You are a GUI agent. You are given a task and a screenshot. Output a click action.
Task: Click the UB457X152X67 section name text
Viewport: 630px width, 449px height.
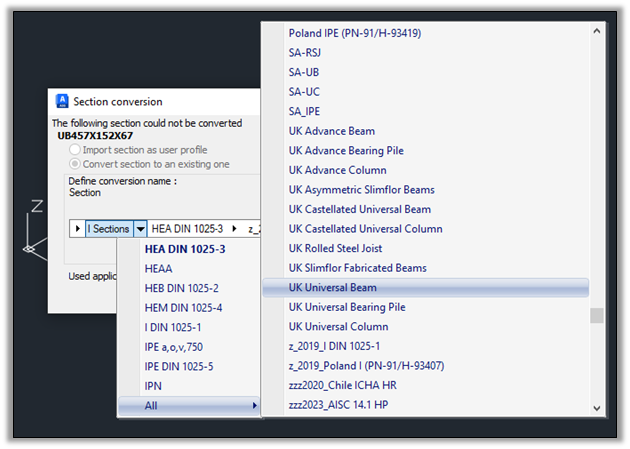[x=95, y=136]
